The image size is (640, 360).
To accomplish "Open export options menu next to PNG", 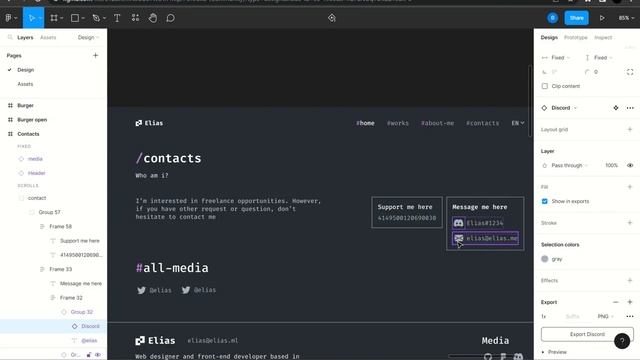I will [x=630, y=316].
